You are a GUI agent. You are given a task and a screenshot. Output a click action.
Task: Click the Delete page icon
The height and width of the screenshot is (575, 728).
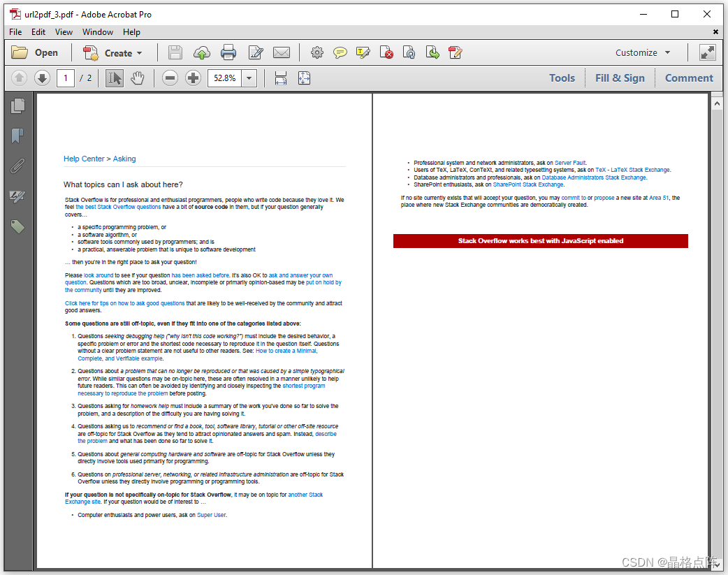[386, 52]
